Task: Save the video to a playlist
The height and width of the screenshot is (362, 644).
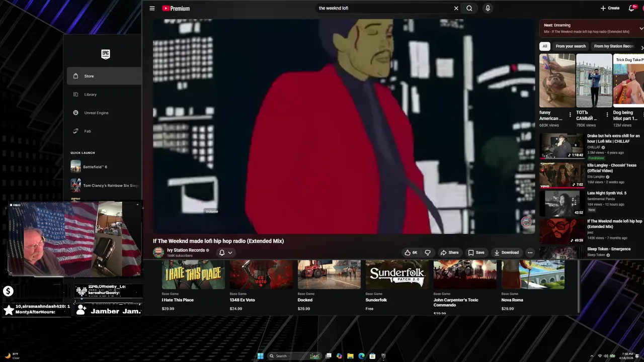Action: click(x=476, y=252)
